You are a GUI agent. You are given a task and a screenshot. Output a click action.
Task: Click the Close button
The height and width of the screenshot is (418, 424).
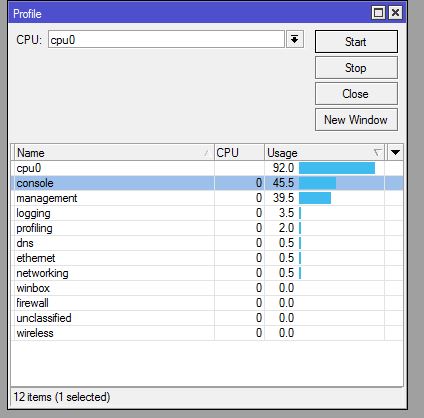[356, 94]
